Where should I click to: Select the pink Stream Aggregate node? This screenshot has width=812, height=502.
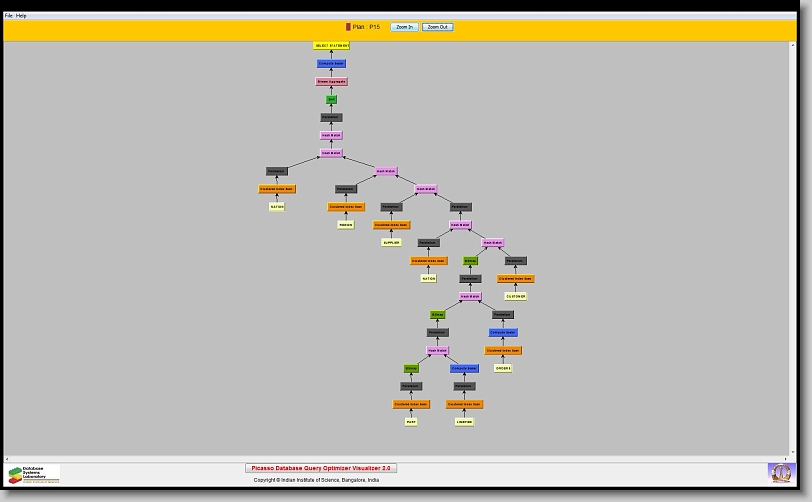click(332, 81)
